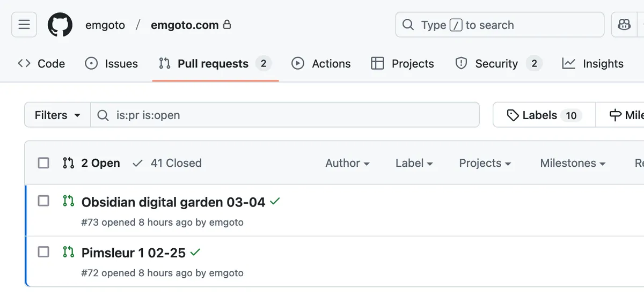Viewport: 644px width, 296px height.
Task: Click green check status on Obsidian PR
Action: [x=275, y=202]
